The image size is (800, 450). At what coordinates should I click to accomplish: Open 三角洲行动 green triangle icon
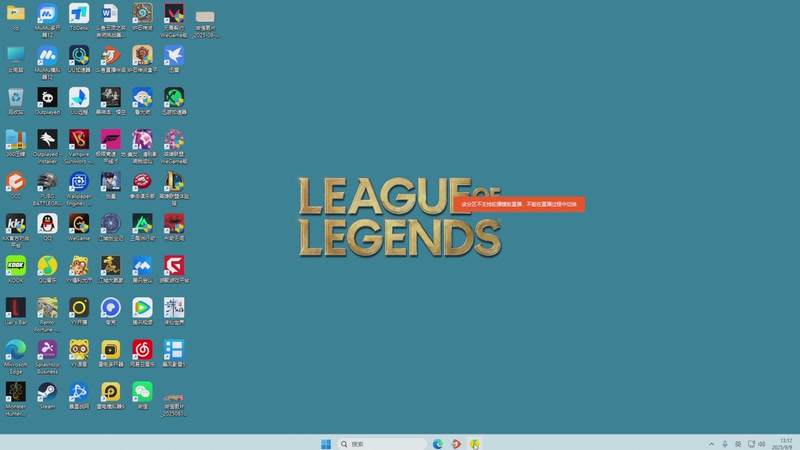click(142, 227)
